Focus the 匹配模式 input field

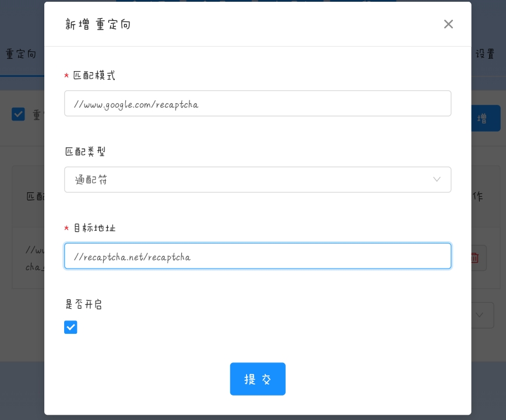257,104
